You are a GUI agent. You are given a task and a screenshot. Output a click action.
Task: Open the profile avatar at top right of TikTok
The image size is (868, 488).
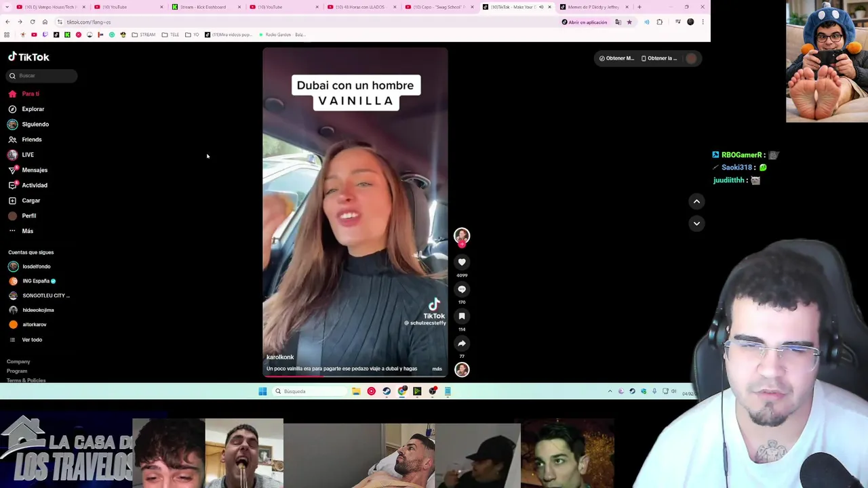691,58
